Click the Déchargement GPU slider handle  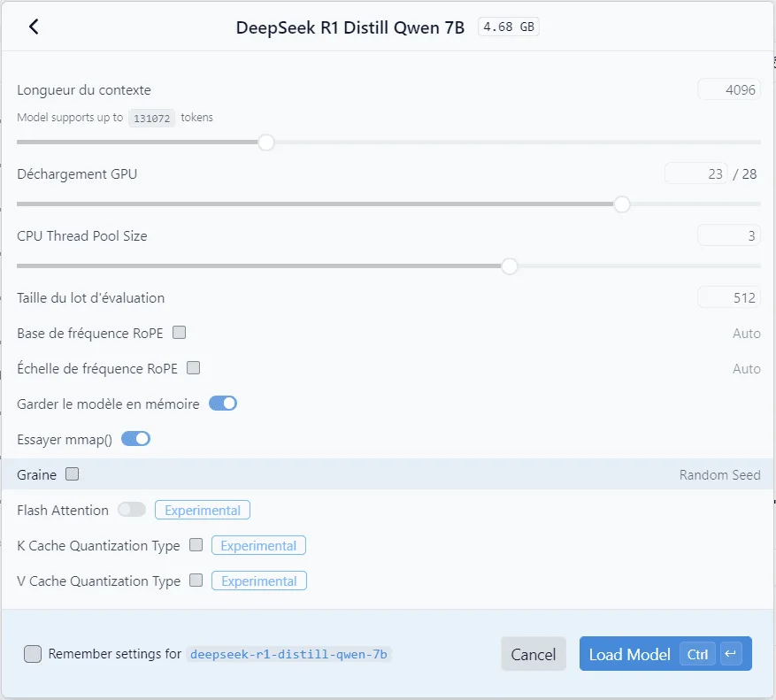(621, 204)
